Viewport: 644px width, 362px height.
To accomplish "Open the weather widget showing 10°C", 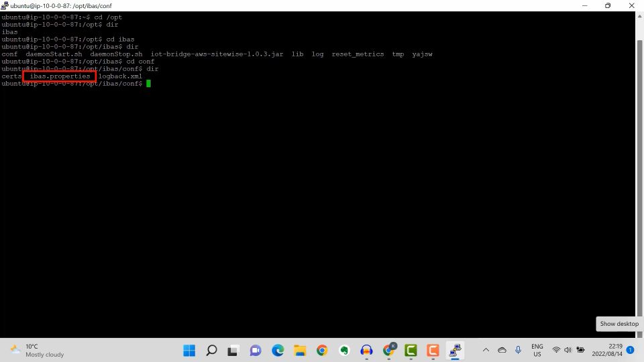I will (37, 350).
